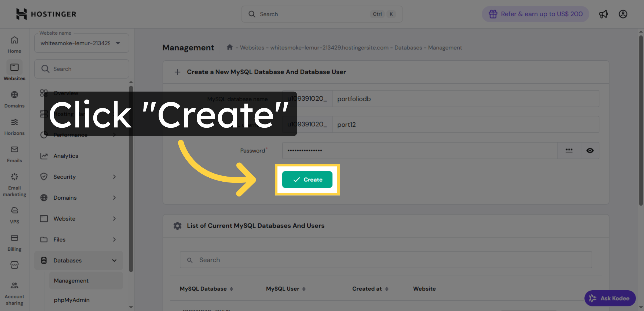Generate a password with the dots icon
Image resolution: width=644 pixels, height=311 pixels.
point(569,151)
